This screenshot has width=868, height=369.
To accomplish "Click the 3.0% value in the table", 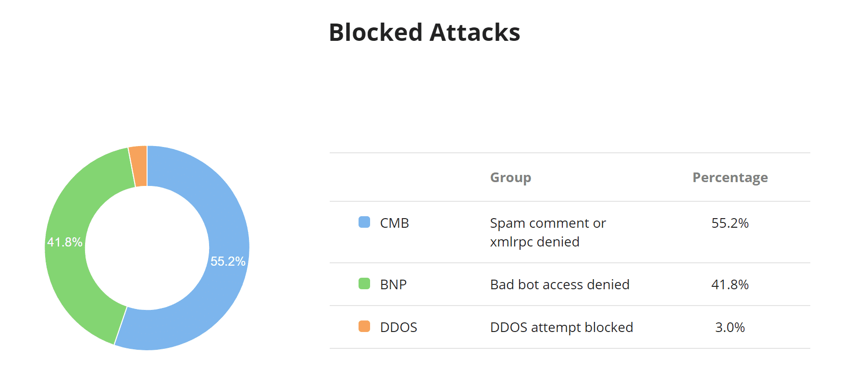I will 730,327.
